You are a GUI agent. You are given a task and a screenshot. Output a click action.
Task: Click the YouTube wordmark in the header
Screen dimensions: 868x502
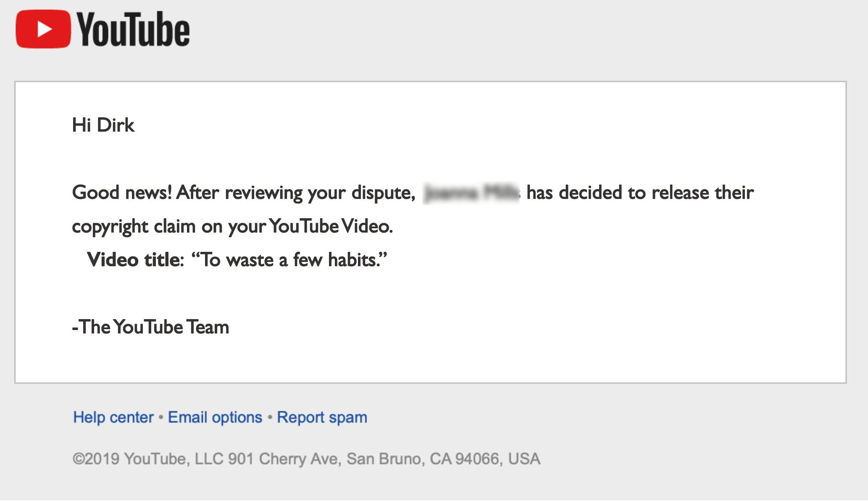[133, 29]
